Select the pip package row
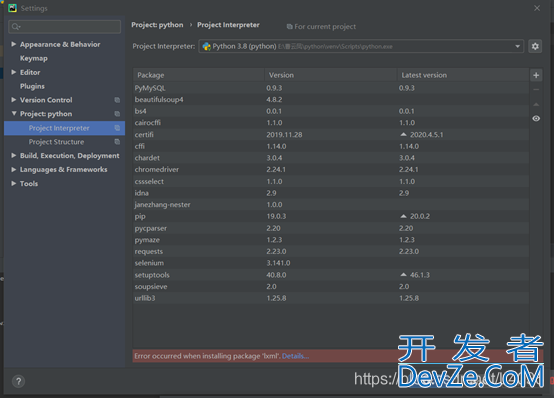 331,216
